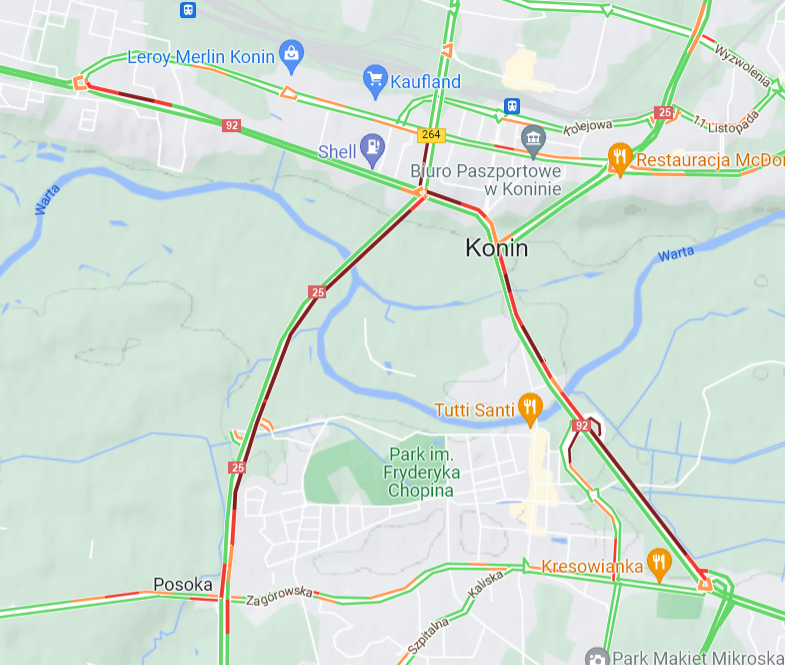Click the Leroy Merlin Konin text label
This screenshot has height=665, width=785.
coord(201,57)
